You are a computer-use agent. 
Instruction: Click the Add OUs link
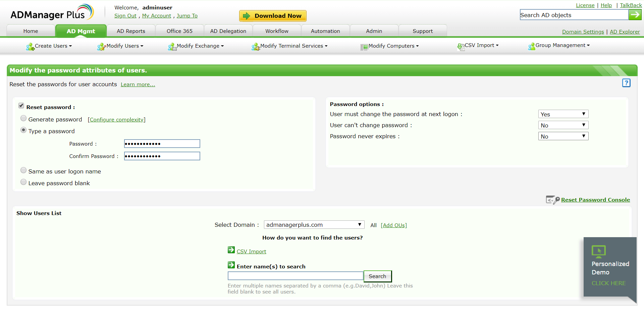tap(394, 225)
